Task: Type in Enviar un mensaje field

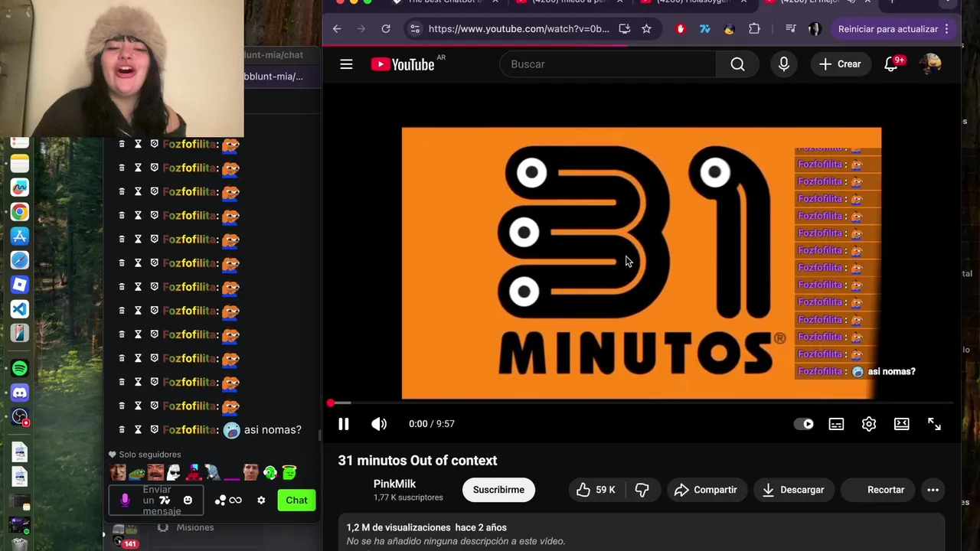Action: tap(156, 500)
